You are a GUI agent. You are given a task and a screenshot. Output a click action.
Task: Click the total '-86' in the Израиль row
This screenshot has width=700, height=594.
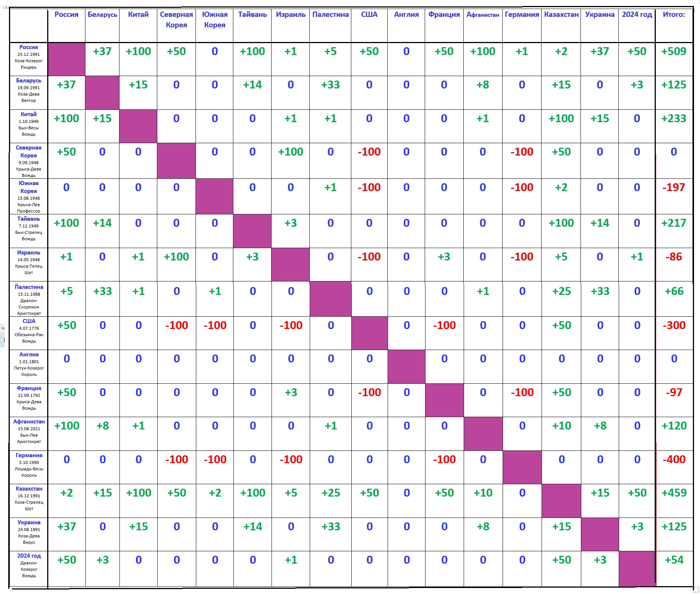pyautogui.click(x=674, y=257)
